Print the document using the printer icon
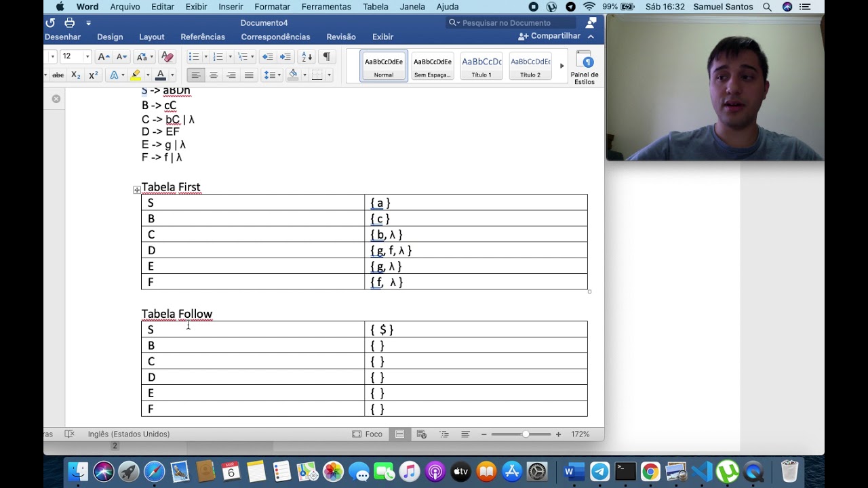This screenshot has width=868, height=488. (69, 22)
